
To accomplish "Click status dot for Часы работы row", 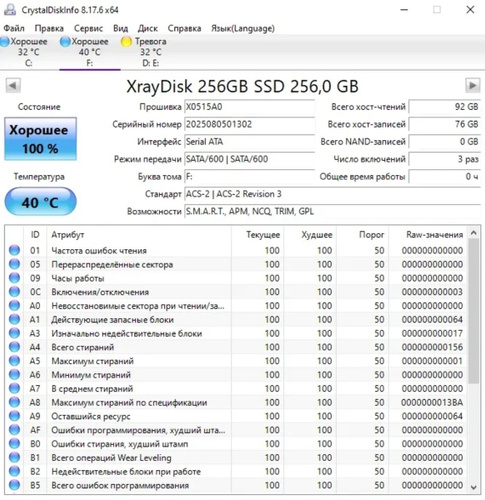I will (14, 278).
